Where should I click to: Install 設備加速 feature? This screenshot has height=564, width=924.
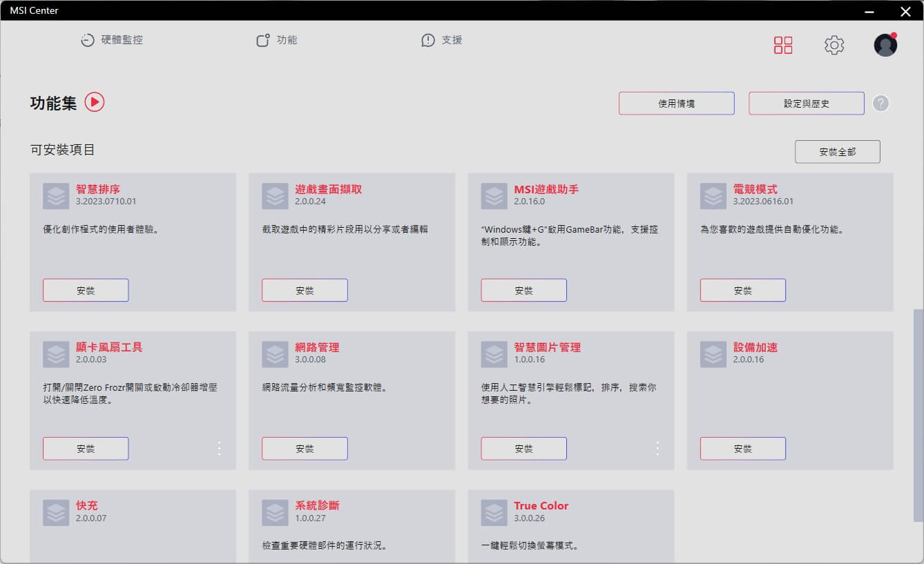coord(743,449)
